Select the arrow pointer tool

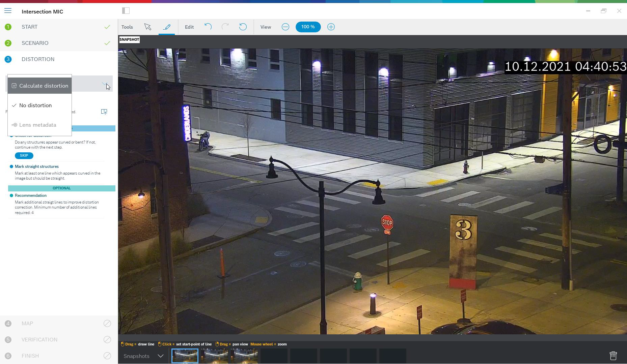[x=147, y=27]
